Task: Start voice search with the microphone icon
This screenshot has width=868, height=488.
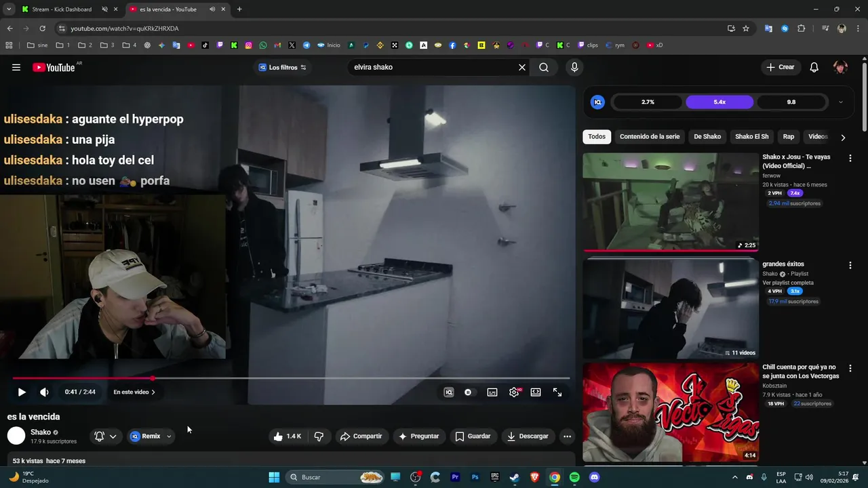Action: point(574,67)
